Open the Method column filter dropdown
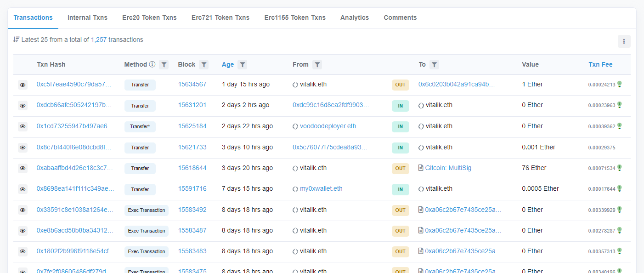Viewport: 644px width, 273px height. click(164, 65)
